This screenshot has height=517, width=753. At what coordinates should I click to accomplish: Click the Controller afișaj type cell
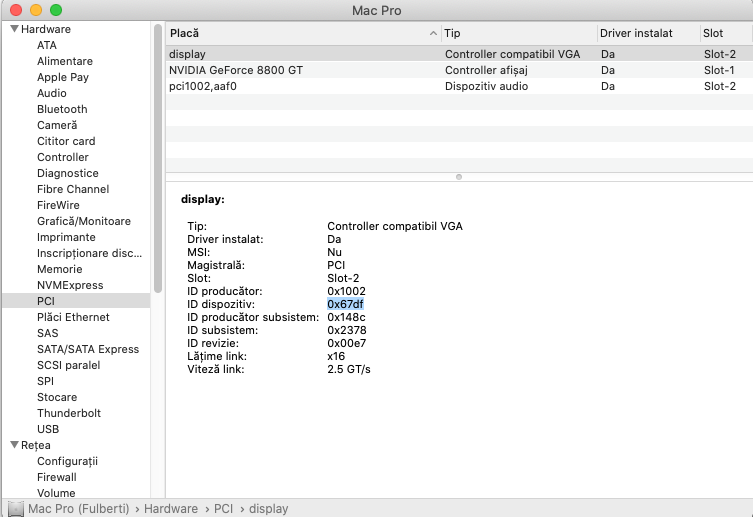click(486, 70)
